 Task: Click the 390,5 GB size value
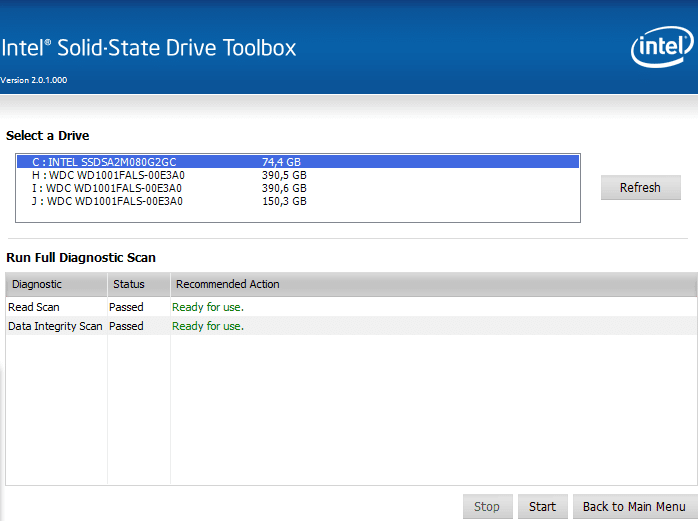(x=284, y=175)
